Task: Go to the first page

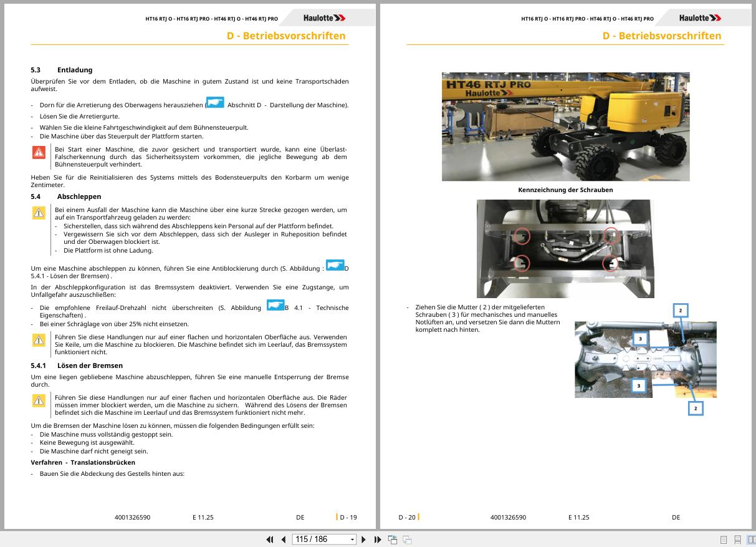Action: pyautogui.click(x=270, y=540)
